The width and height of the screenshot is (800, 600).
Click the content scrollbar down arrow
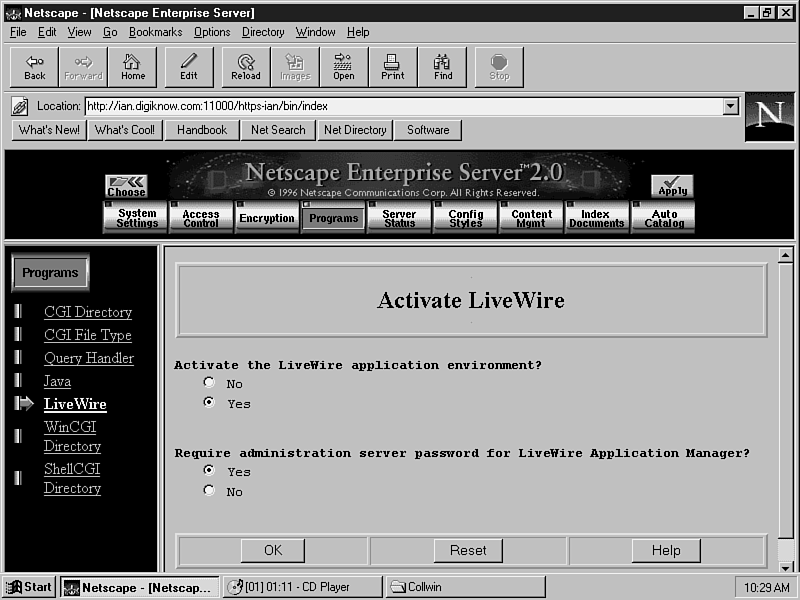tap(785, 566)
